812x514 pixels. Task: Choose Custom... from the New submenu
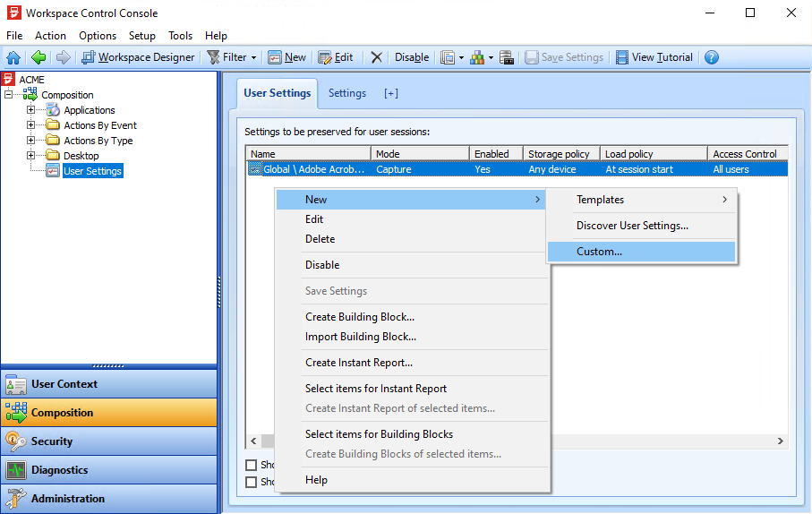click(x=599, y=252)
